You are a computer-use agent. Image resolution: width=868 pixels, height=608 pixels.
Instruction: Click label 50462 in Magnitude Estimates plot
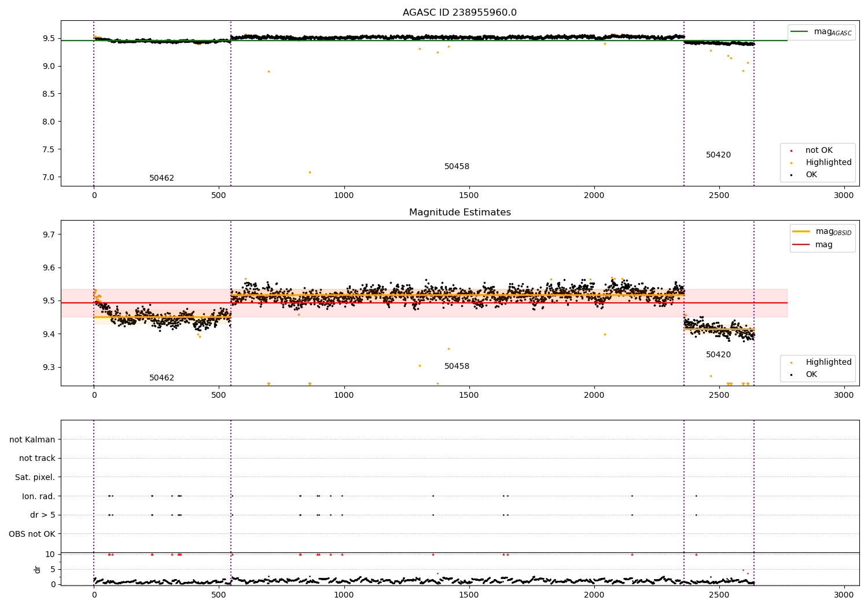point(161,378)
